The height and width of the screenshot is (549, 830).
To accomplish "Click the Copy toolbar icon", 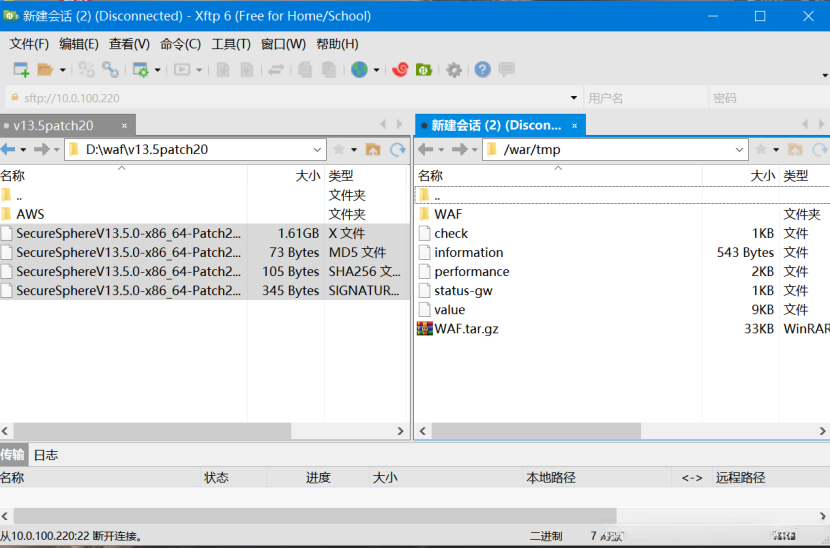I will click(305, 69).
